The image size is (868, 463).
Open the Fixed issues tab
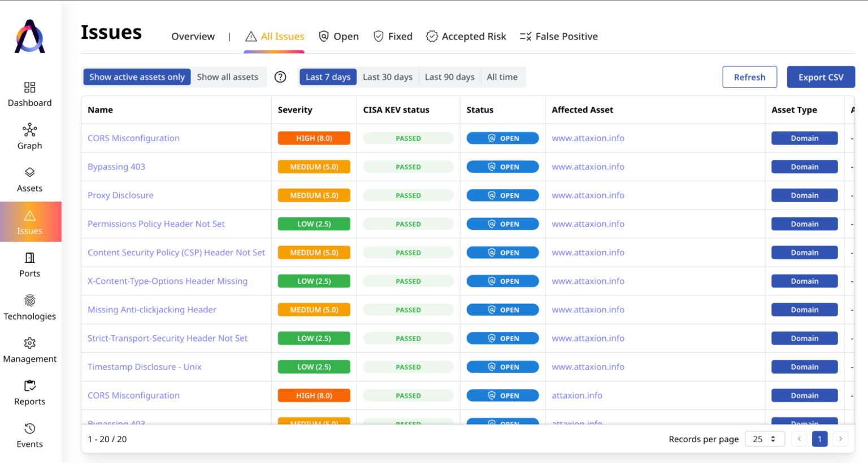pos(393,36)
